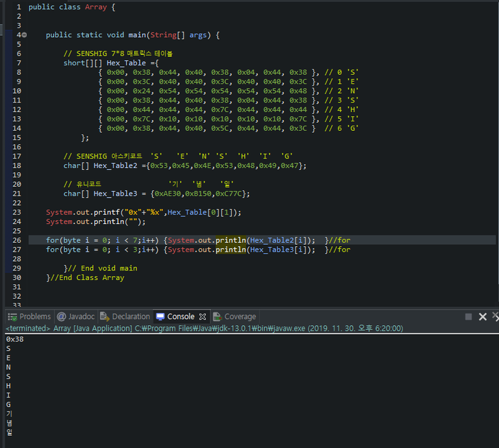Viewport: 499px width, 448px height.
Task: Click line number 26 in the gutter
Action: click(17, 240)
